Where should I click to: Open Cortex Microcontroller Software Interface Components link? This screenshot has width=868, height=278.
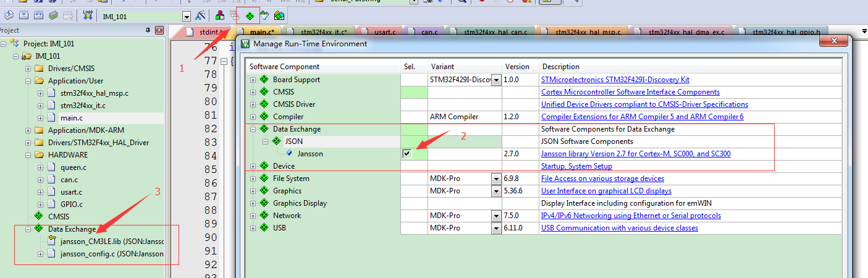tap(630, 92)
